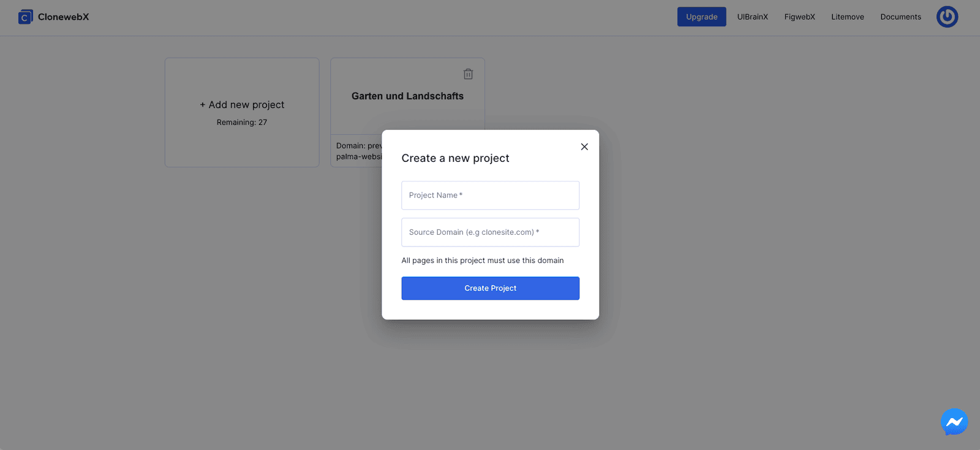The width and height of the screenshot is (980, 450).
Task: Close the Create a new project dialog
Action: pos(584,147)
